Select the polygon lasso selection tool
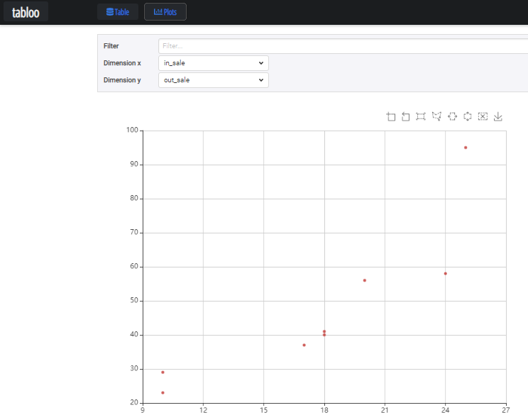Viewport: 528px width, 420px height. pos(436,116)
